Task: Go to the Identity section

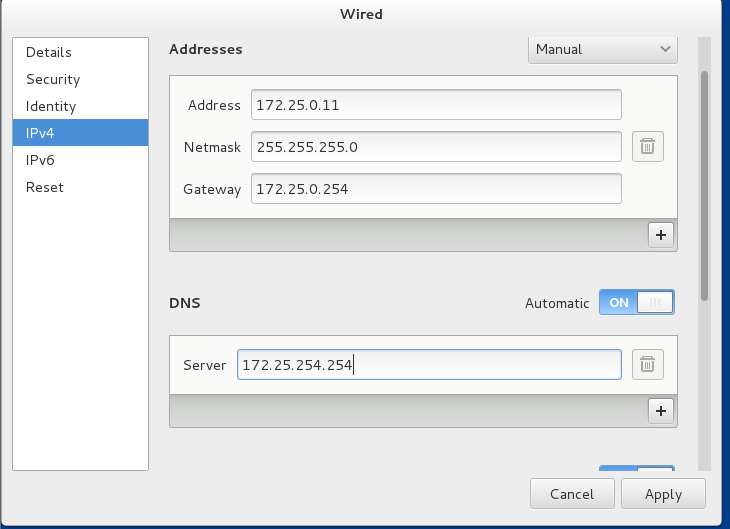Action: click(x=81, y=106)
